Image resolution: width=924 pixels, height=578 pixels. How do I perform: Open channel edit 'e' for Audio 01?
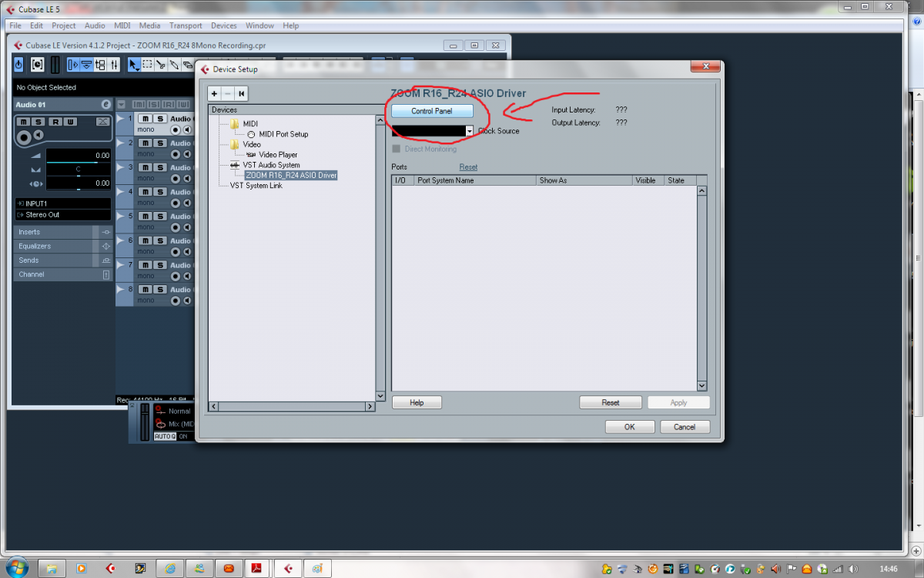pyautogui.click(x=105, y=104)
